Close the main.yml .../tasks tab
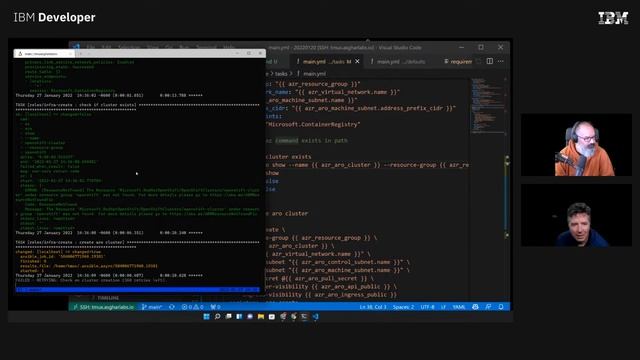The image size is (640, 360). point(358,62)
